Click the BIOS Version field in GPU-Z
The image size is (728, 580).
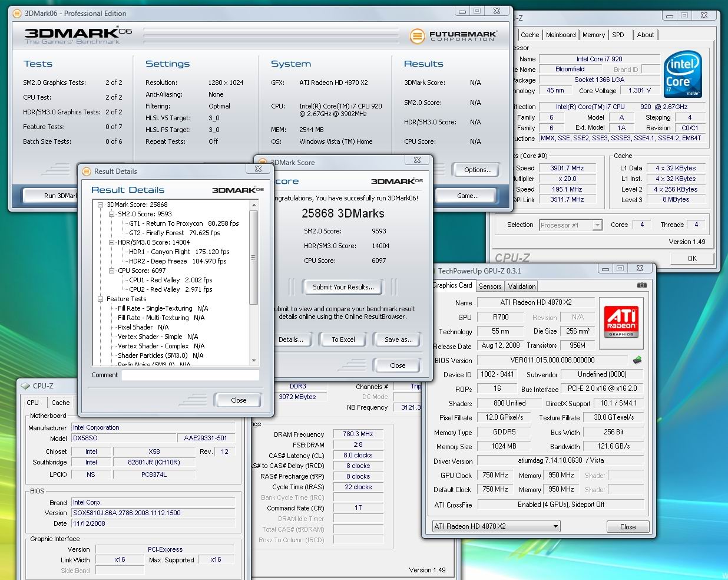(552, 360)
